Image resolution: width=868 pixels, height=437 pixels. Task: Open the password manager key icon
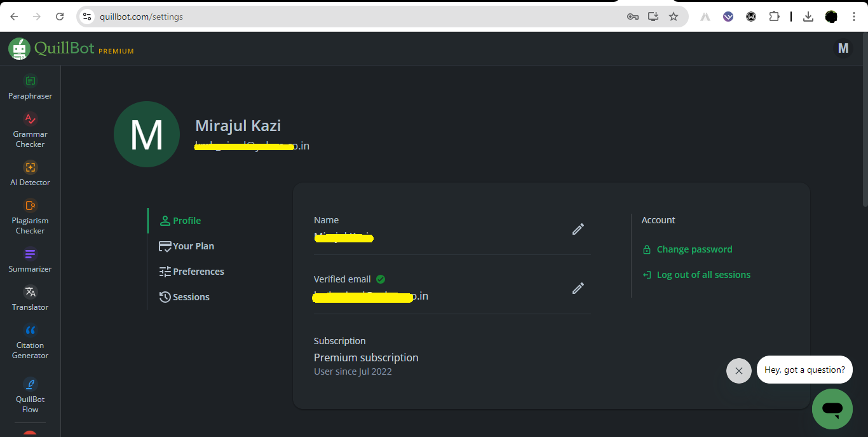[x=632, y=17]
